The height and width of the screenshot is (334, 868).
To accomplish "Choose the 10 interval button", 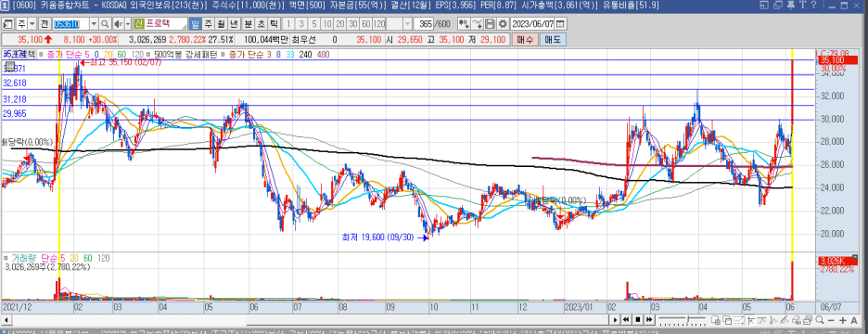I will [327, 24].
